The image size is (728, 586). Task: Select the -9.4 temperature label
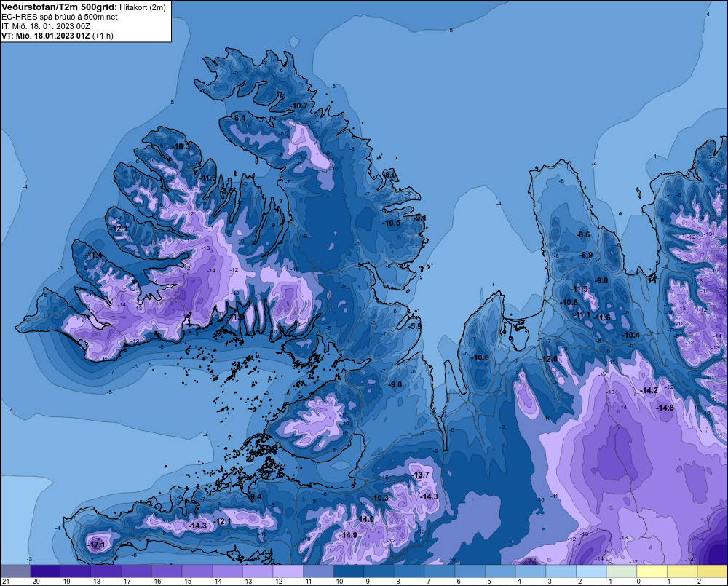click(255, 497)
